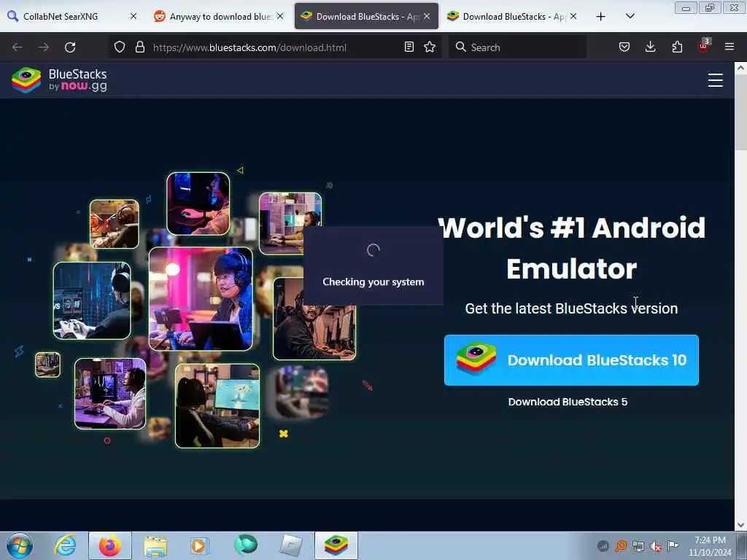Toggle reader view icon
This screenshot has width=747, height=560.
[x=409, y=47]
